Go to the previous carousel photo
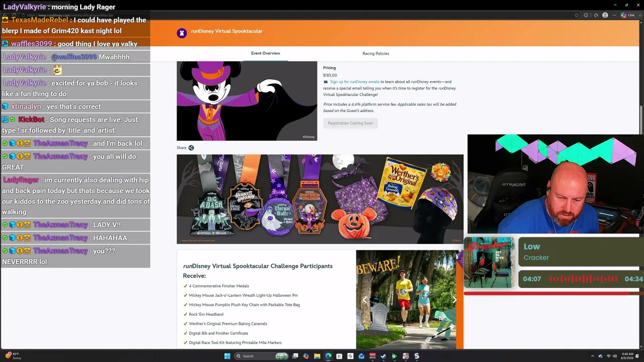This screenshot has width=644, height=362. pyautogui.click(x=365, y=300)
